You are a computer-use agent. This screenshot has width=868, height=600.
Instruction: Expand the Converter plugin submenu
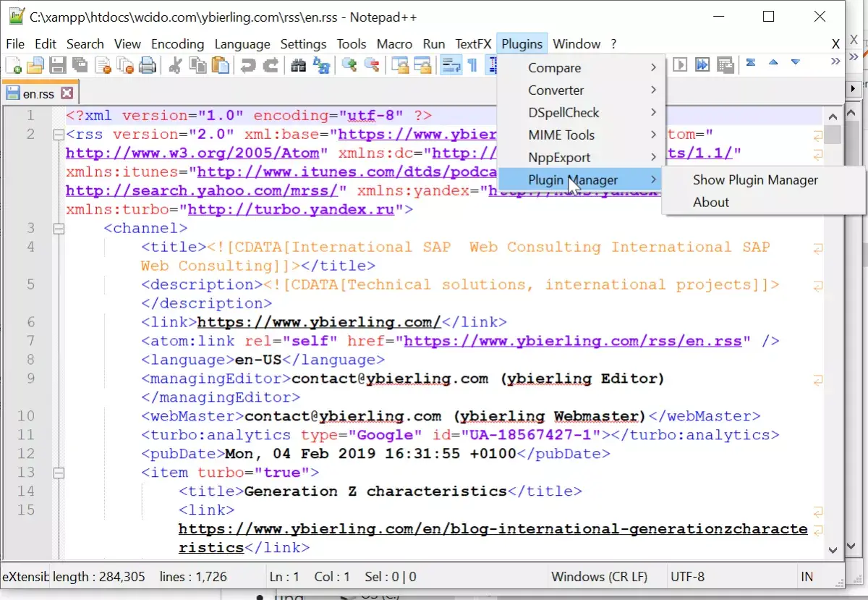582,90
